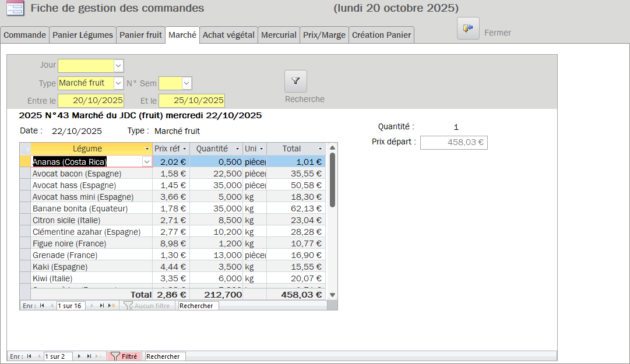Add a new record in the subform navigator
Image resolution: width=630 pixels, height=364 pixels.
(112, 305)
